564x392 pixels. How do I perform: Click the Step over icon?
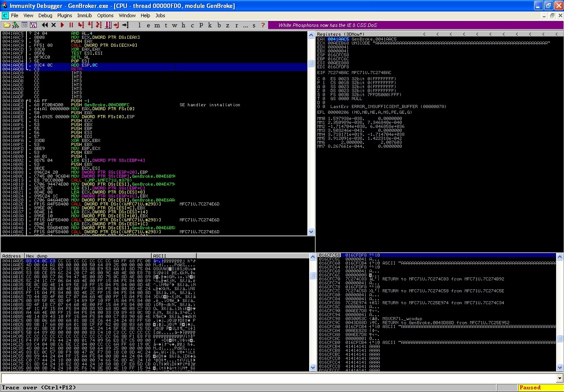91,25
